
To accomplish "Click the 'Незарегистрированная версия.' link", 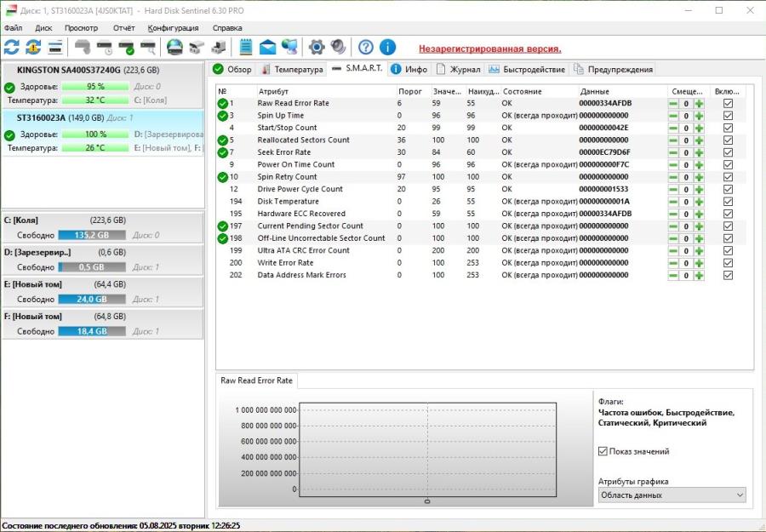I will (x=489, y=49).
